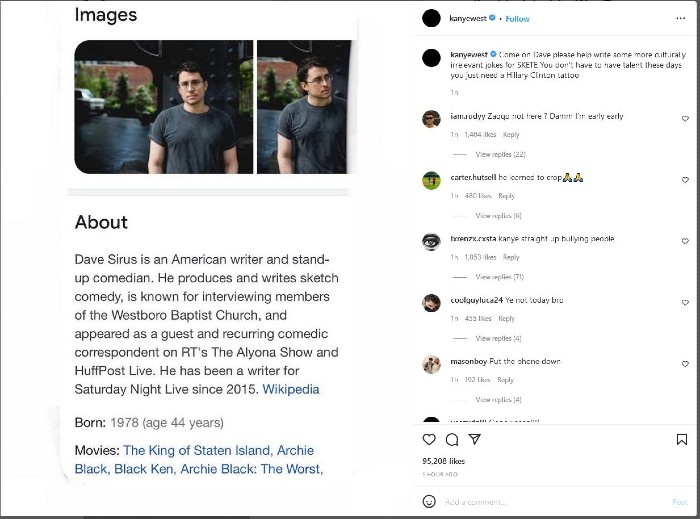The image size is (700, 519).
Task: Like carter.hutsell's comment
Action: click(685, 179)
